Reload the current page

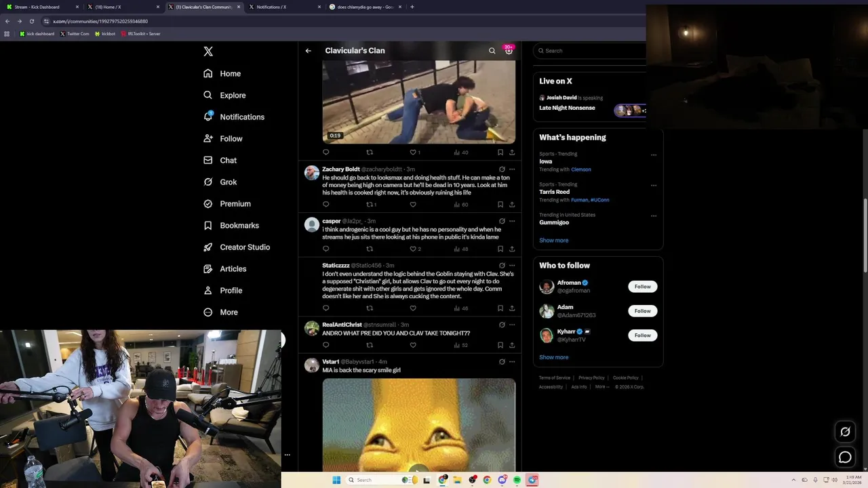(x=31, y=21)
